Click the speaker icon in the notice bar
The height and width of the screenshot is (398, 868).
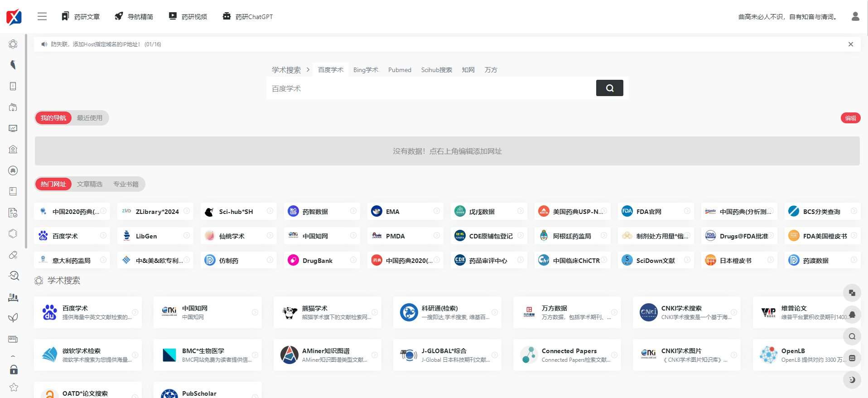click(x=44, y=44)
